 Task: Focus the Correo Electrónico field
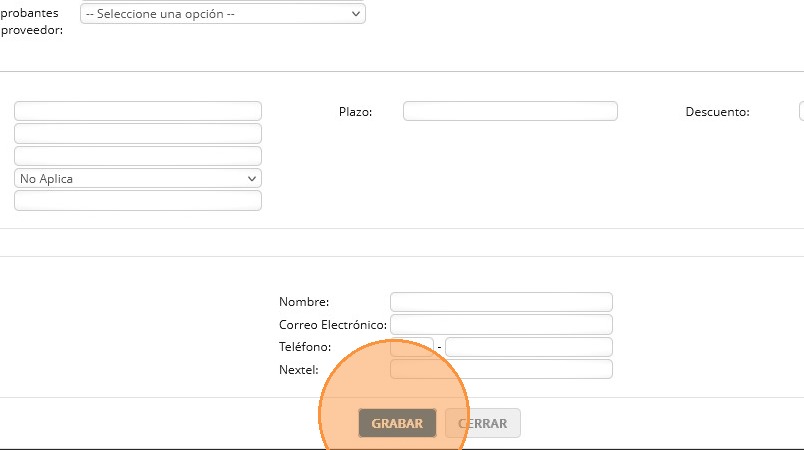tap(500, 324)
